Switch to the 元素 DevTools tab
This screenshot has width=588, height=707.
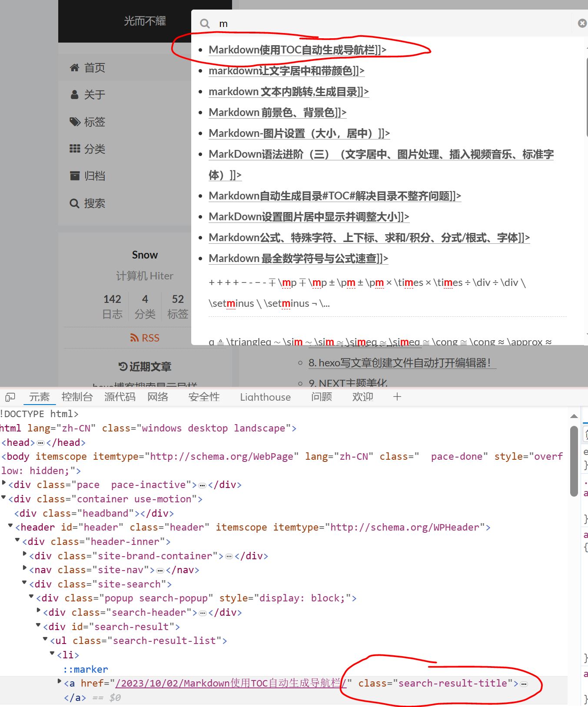point(39,397)
